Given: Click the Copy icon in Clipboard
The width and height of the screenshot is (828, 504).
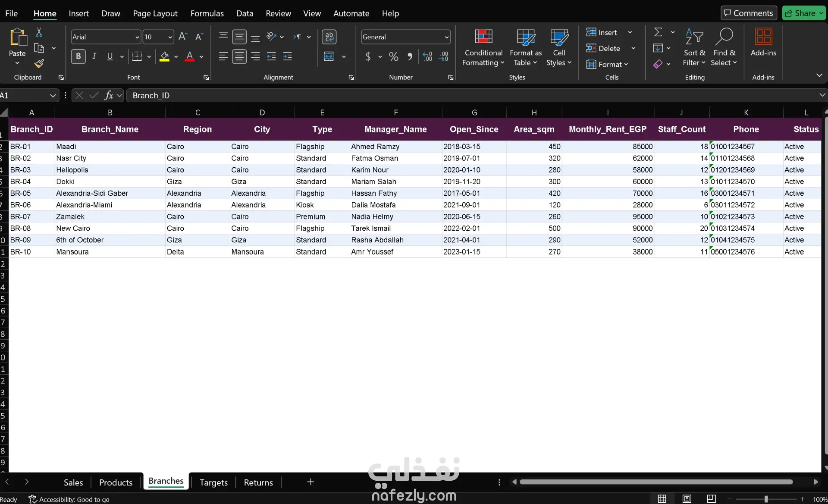Looking at the screenshot, I should tap(39, 48).
